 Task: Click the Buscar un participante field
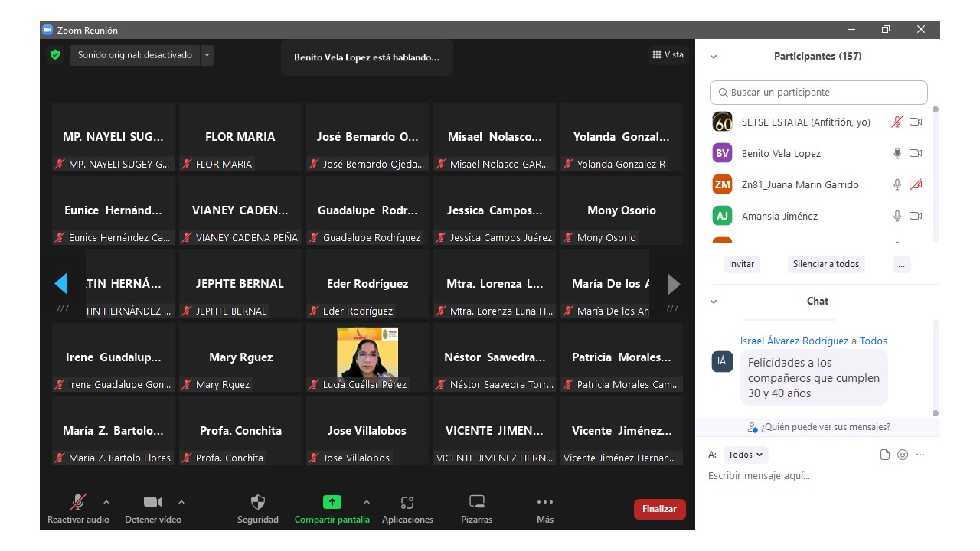pos(818,93)
